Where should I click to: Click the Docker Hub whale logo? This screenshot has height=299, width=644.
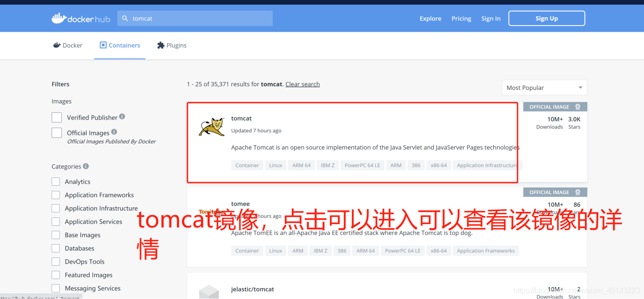click(80, 19)
